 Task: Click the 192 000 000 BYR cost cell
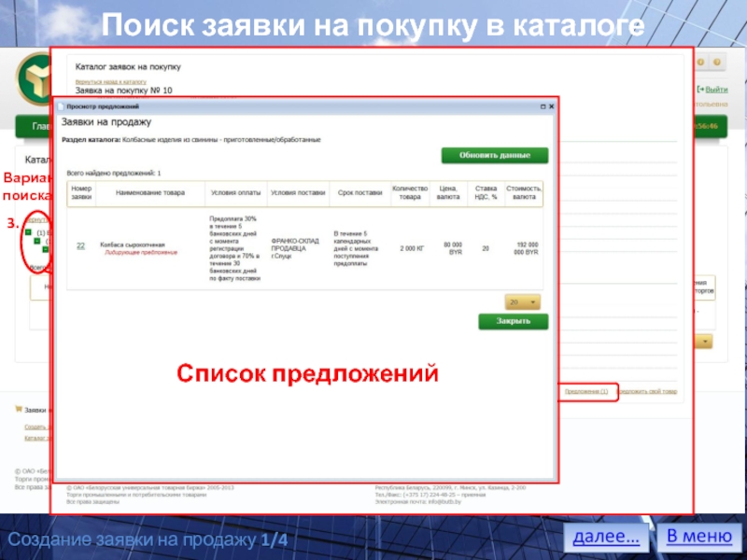526,248
